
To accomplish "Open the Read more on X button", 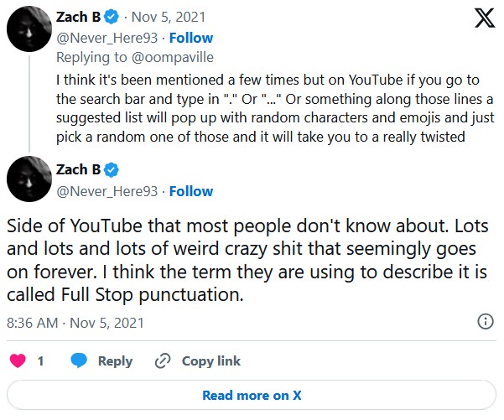I will [252, 396].
